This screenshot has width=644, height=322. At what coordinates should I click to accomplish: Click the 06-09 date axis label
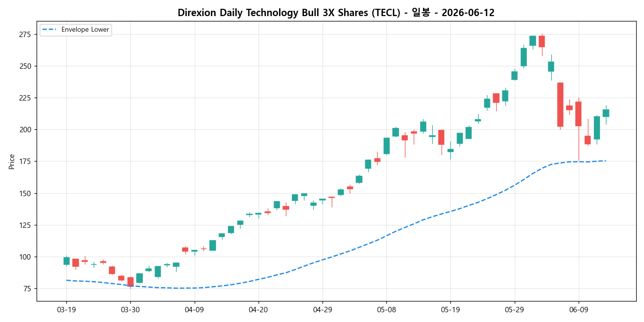click(x=579, y=309)
